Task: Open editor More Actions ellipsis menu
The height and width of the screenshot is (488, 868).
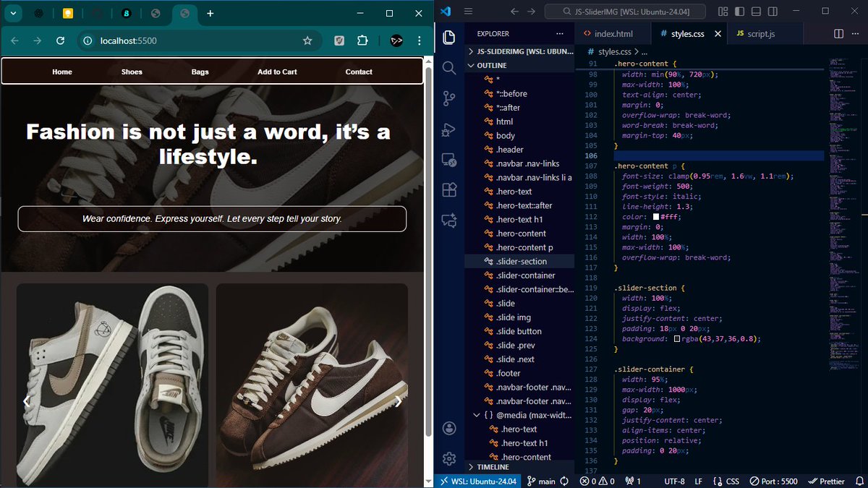Action: [855, 33]
